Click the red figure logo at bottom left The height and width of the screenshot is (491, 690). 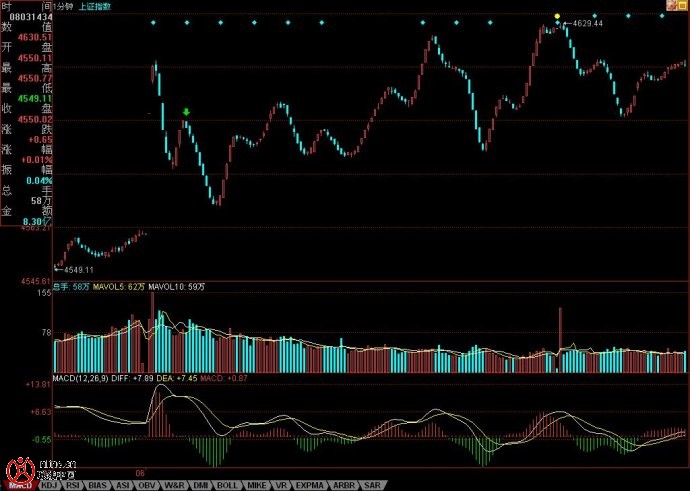click(x=17, y=471)
